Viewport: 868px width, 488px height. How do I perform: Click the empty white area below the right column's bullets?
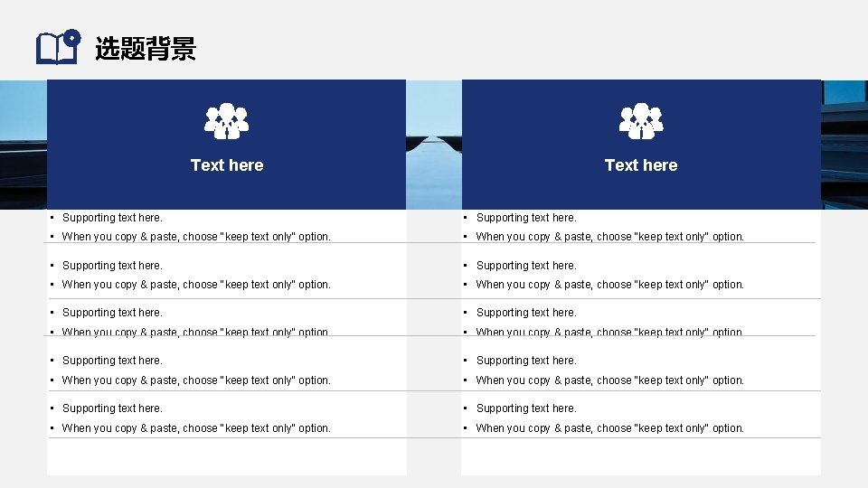point(641,456)
